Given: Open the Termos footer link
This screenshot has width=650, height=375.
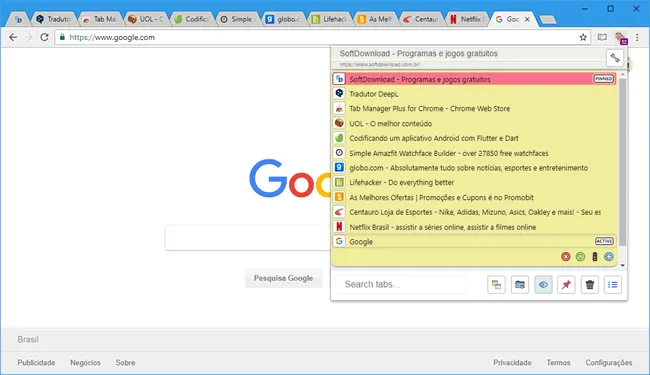Looking at the screenshot, I should click(558, 363).
